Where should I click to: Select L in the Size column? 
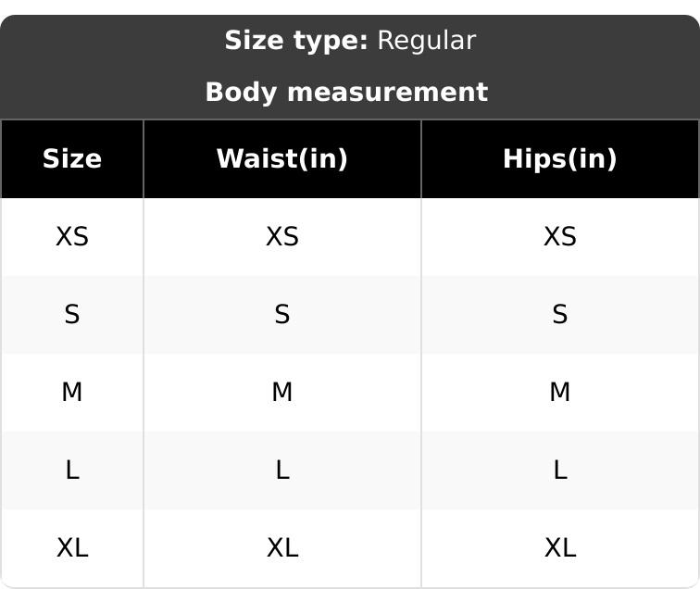click(x=72, y=470)
